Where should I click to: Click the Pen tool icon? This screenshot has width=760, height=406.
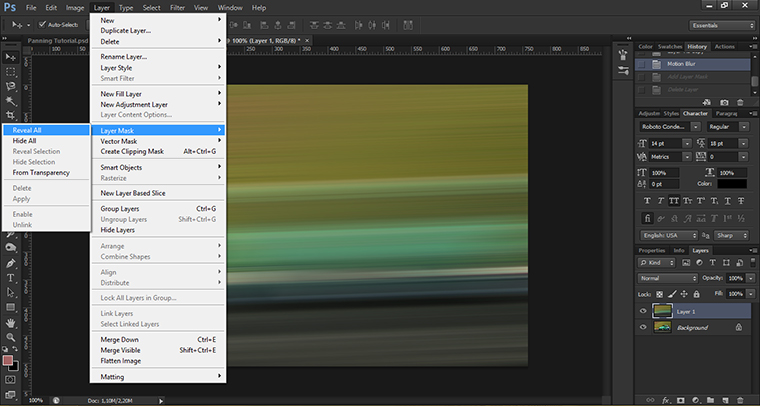[x=10, y=262]
